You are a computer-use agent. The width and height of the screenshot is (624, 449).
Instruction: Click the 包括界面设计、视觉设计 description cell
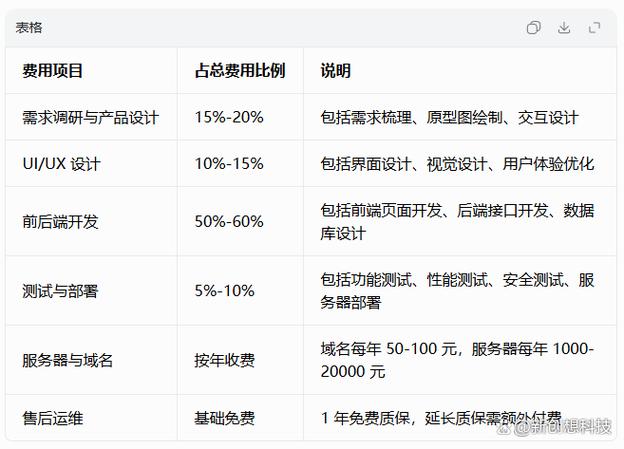tap(460, 163)
